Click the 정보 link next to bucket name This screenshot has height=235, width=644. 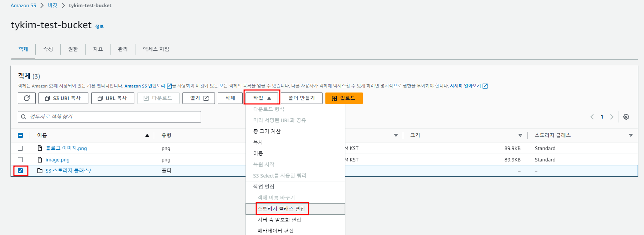click(x=99, y=26)
